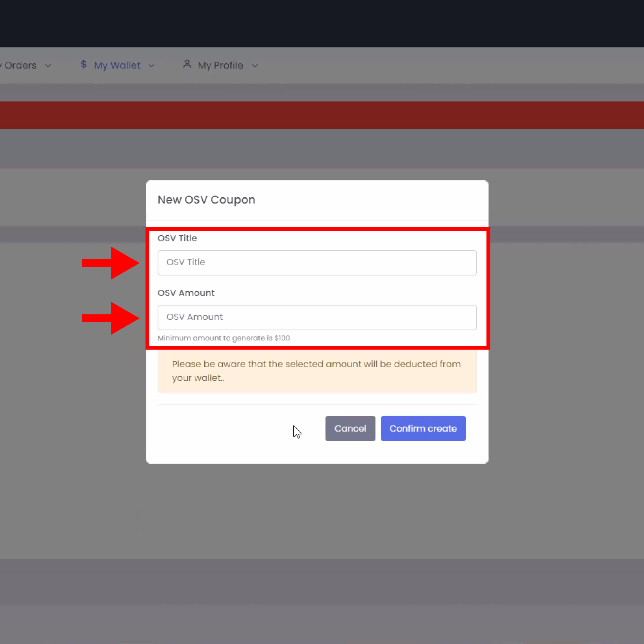Screen dimensions: 644x644
Task: Click the dollar sign icon beside My Wallet
Action: (x=83, y=64)
